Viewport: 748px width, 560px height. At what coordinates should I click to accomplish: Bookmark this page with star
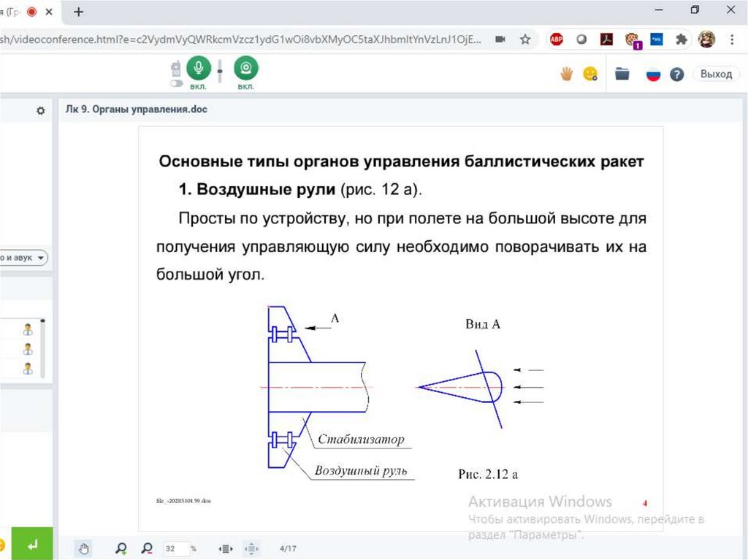tap(525, 39)
